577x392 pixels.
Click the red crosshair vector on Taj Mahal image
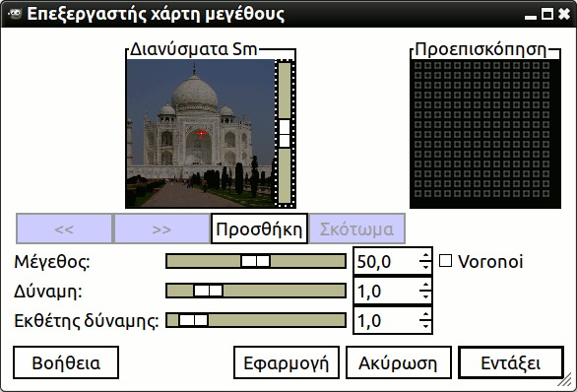201,133
